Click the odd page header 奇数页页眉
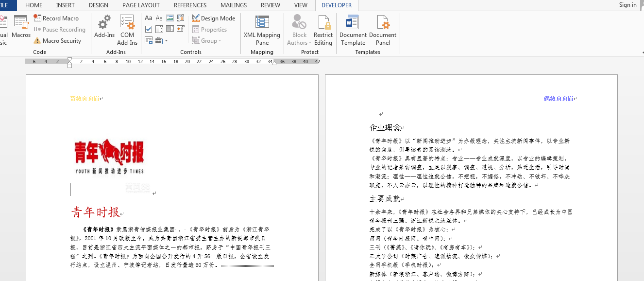This screenshot has height=281, width=644. [x=84, y=98]
